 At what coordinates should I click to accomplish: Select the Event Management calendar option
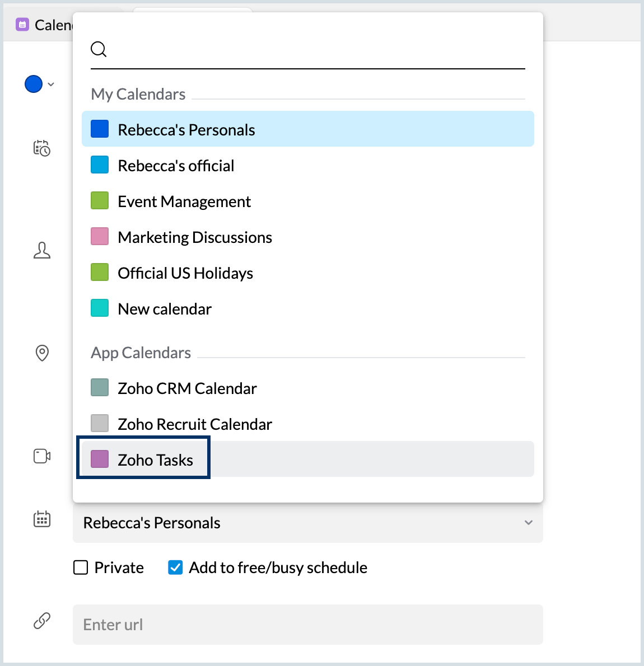[x=184, y=201]
